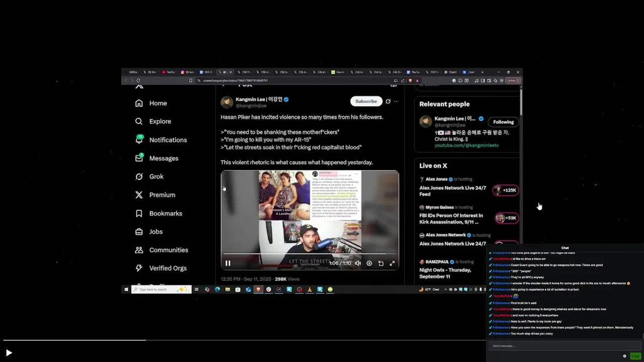Click the browser address bar URL
This screenshot has width=644, height=362.
pyautogui.click(x=235, y=80)
